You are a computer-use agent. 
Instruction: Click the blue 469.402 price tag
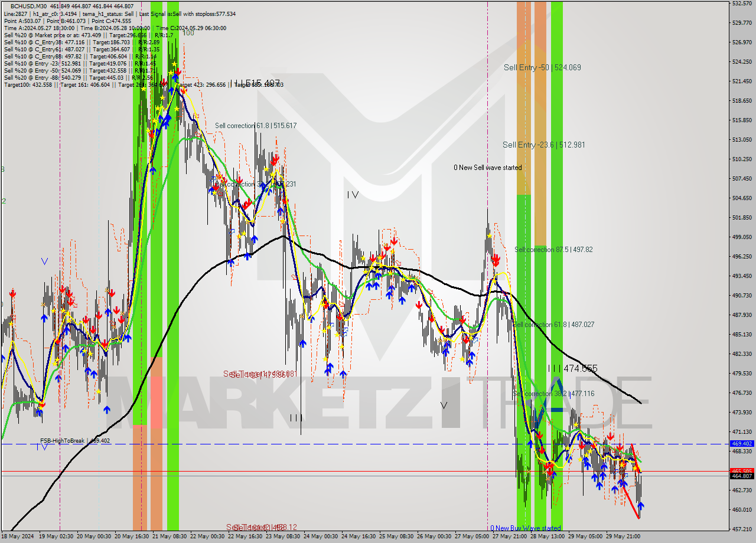point(742,443)
